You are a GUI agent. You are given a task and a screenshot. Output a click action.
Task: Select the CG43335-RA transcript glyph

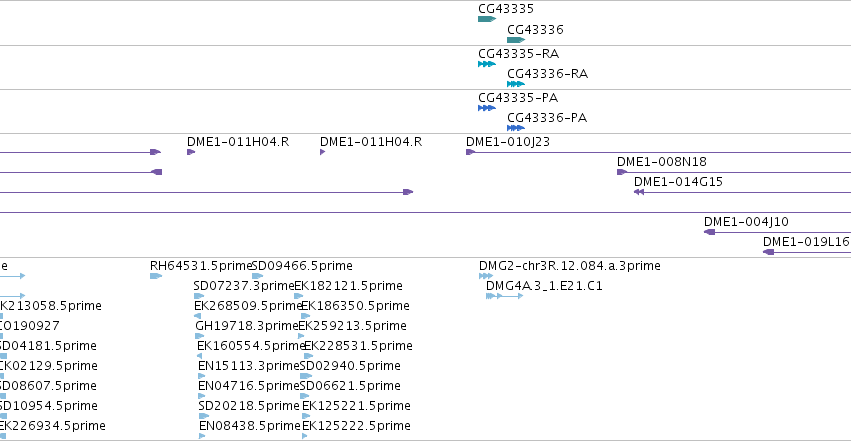click(x=487, y=64)
